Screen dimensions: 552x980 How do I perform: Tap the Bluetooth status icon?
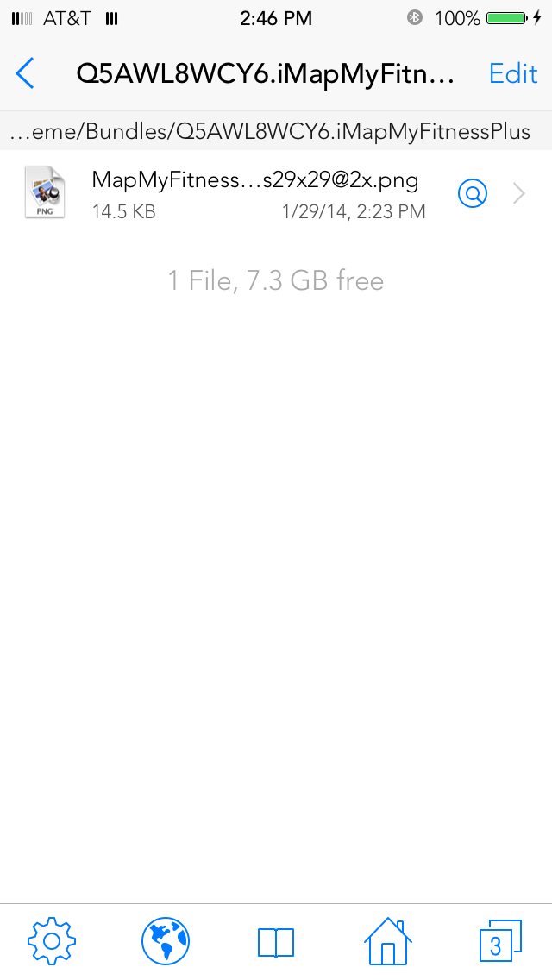[x=415, y=17]
